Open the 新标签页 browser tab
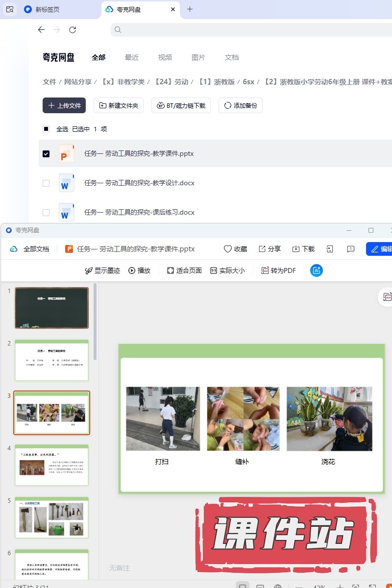392x588 pixels. 48,9
